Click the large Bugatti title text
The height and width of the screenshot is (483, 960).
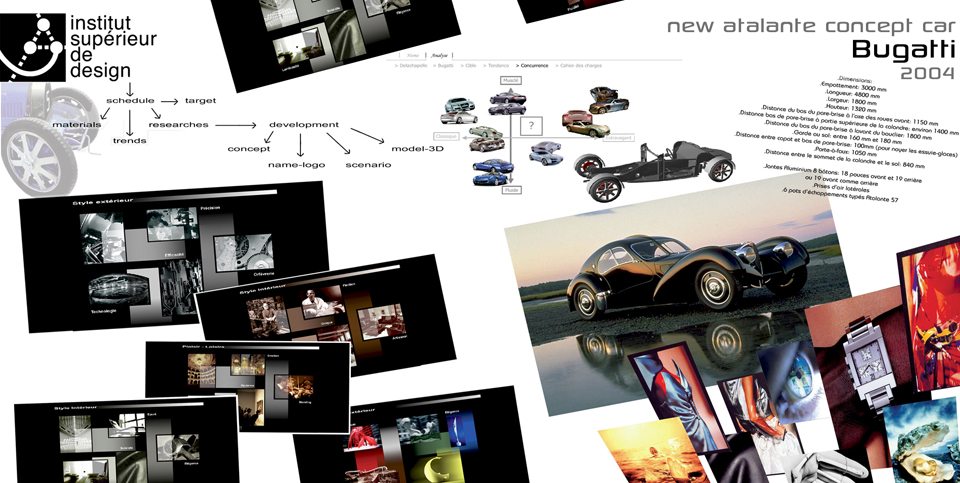tap(902, 51)
